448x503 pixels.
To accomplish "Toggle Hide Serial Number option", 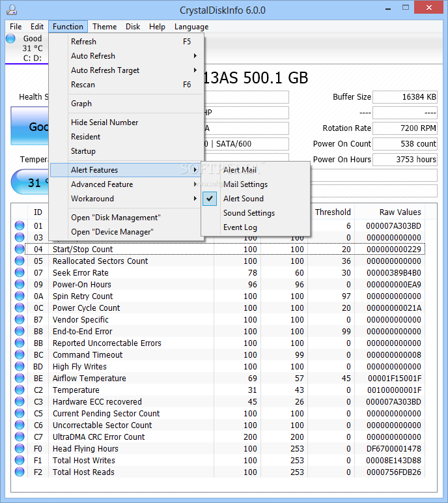I will [127, 122].
